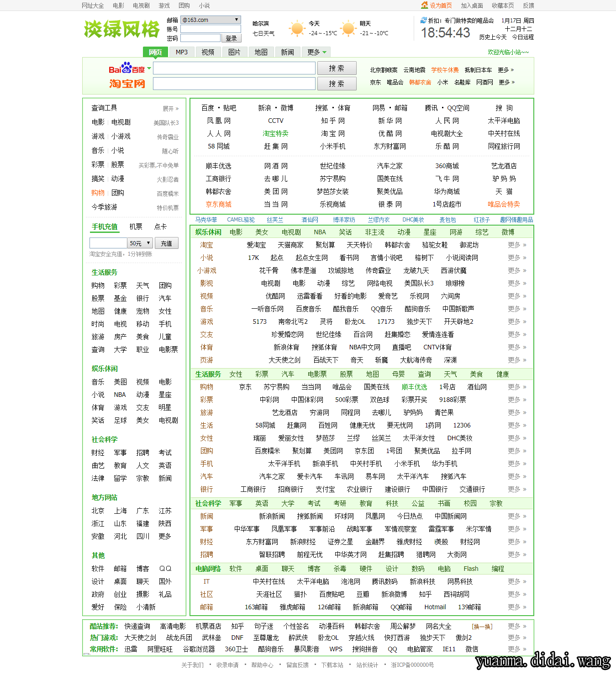Select the 网页 search tab

[x=155, y=52]
